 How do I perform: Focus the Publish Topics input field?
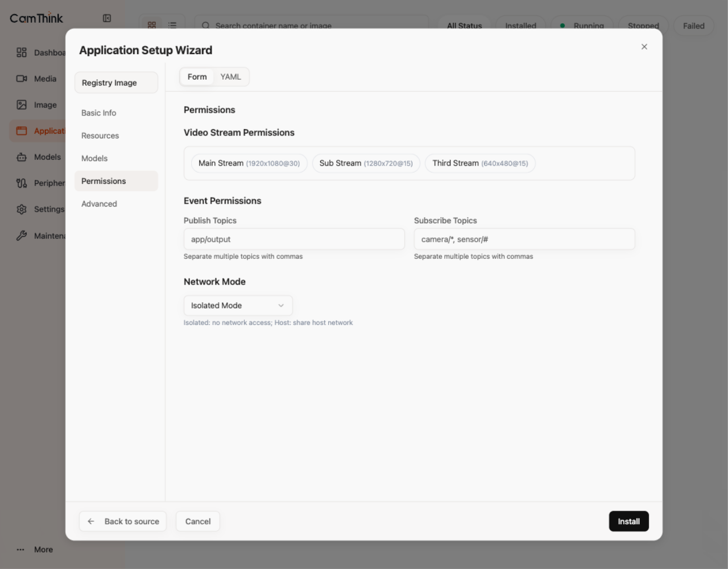pyautogui.click(x=294, y=239)
